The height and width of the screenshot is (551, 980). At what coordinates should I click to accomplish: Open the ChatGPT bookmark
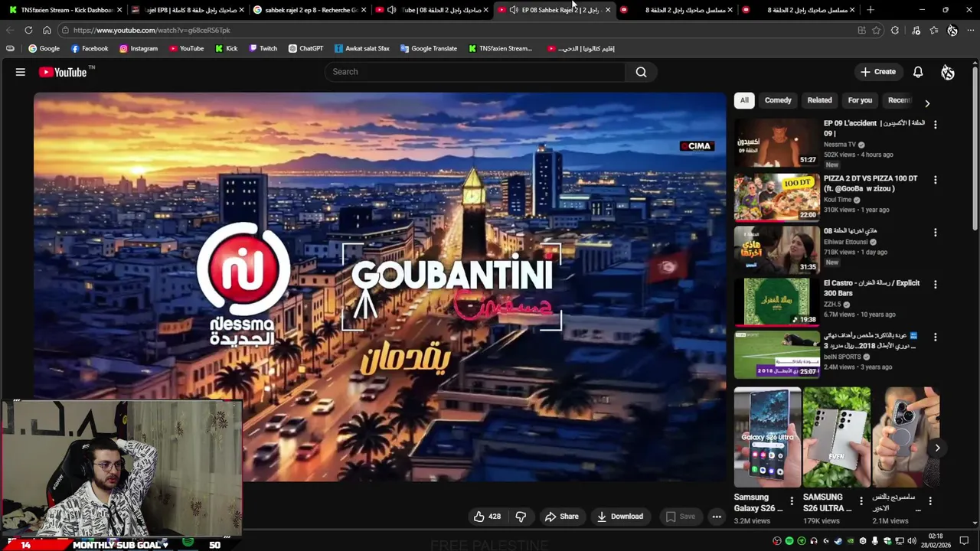tap(305, 48)
